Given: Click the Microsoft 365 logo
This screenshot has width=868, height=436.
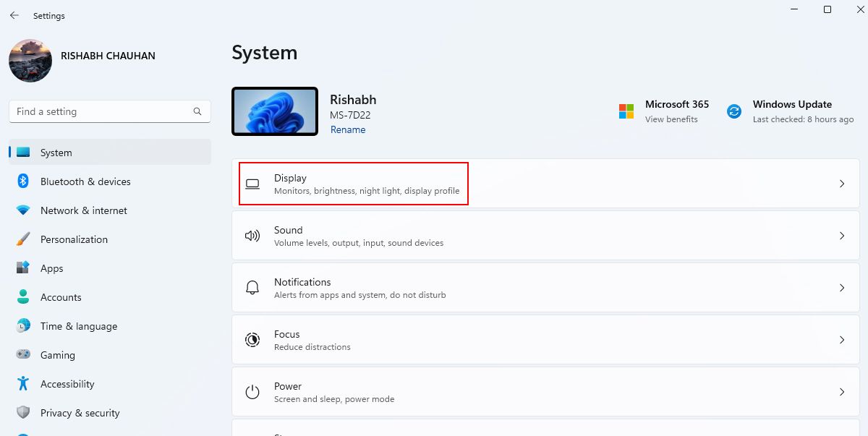Looking at the screenshot, I should click(x=626, y=111).
